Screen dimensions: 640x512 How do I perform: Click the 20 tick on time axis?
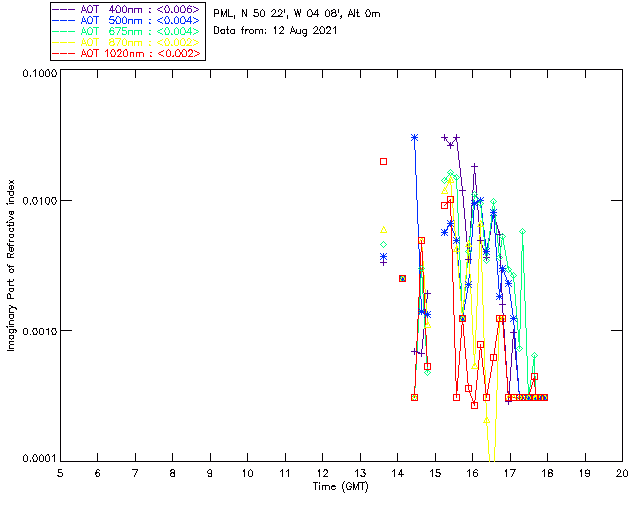622,472
